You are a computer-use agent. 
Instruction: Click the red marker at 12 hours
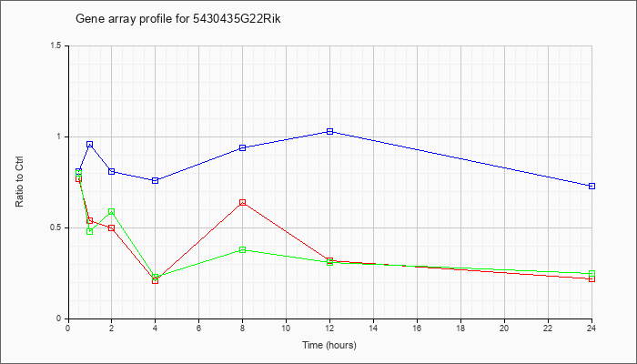click(x=329, y=260)
